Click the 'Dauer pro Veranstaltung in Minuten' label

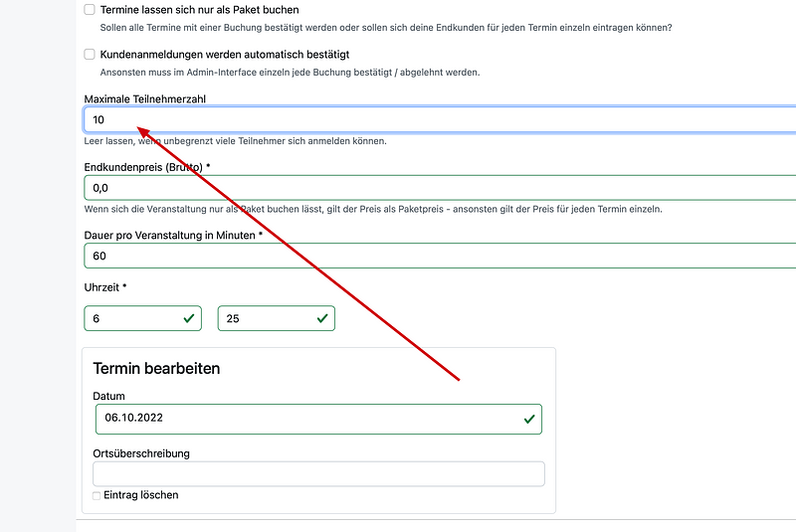click(x=171, y=235)
